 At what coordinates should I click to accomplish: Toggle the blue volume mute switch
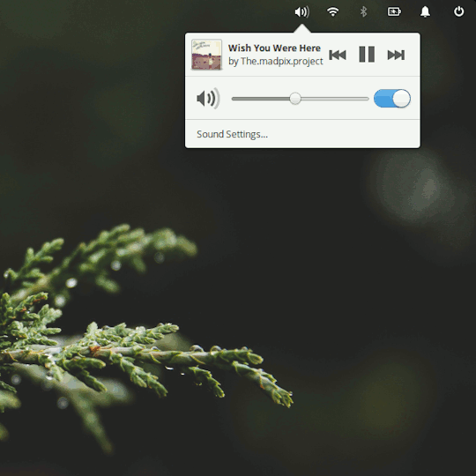coord(392,99)
